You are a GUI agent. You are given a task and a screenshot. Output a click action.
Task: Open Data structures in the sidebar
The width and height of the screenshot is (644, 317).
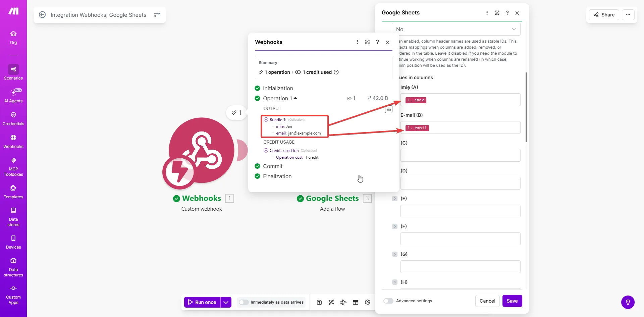click(x=13, y=267)
